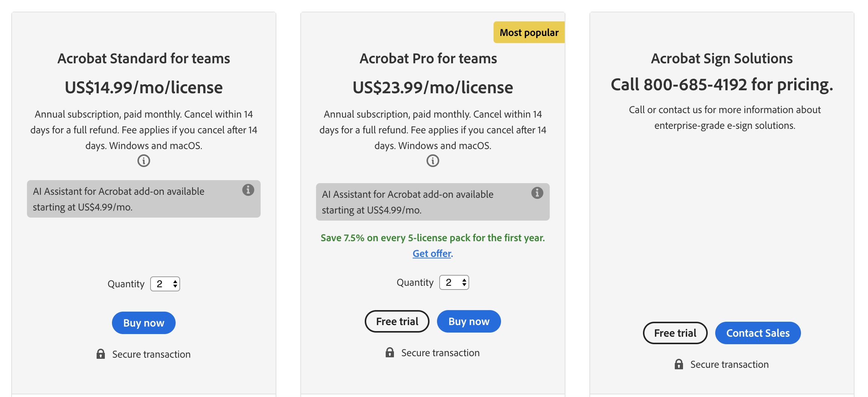Click Contact Sales for Acrobat Sign Solutions
Viewport: 868px width, 397px height.
click(x=758, y=333)
